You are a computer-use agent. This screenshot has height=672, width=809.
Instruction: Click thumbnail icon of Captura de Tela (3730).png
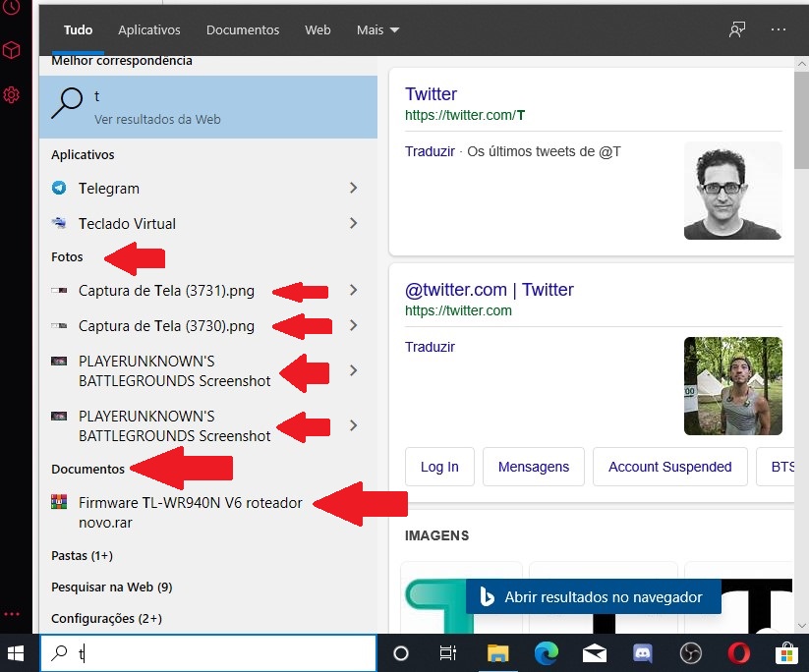(59, 326)
